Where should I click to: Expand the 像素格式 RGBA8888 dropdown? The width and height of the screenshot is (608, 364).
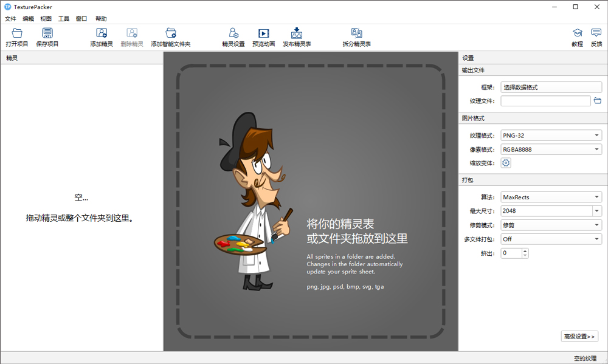coord(551,149)
